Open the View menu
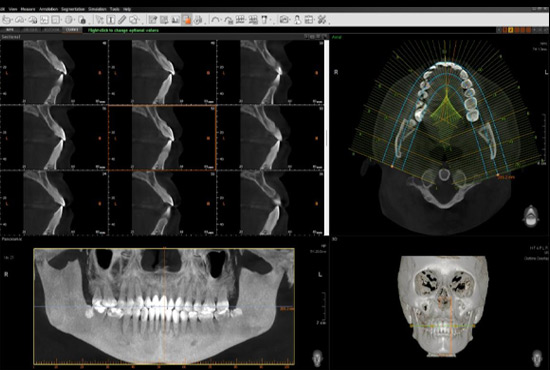The height and width of the screenshot is (370, 550). click(13, 9)
